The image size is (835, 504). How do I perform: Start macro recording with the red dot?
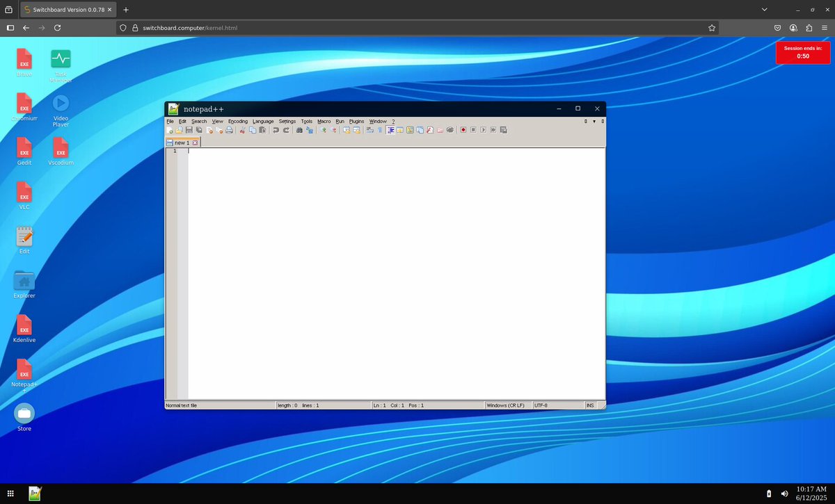tap(463, 130)
